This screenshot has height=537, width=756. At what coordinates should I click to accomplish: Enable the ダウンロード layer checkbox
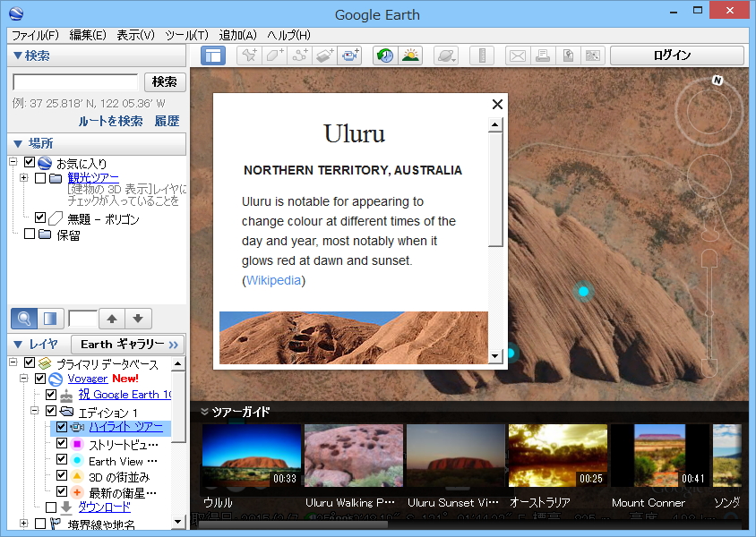pyautogui.click(x=51, y=507)
